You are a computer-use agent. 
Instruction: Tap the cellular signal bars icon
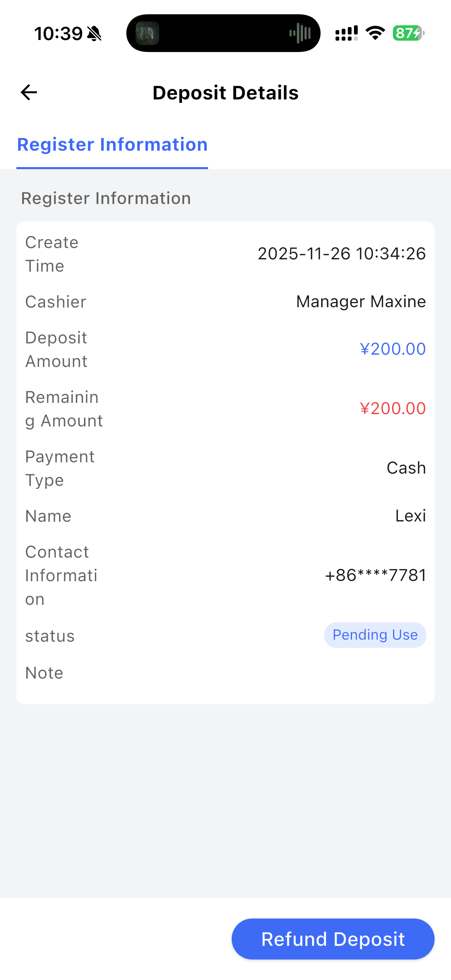pyautogui.click(x=346, y=33)
